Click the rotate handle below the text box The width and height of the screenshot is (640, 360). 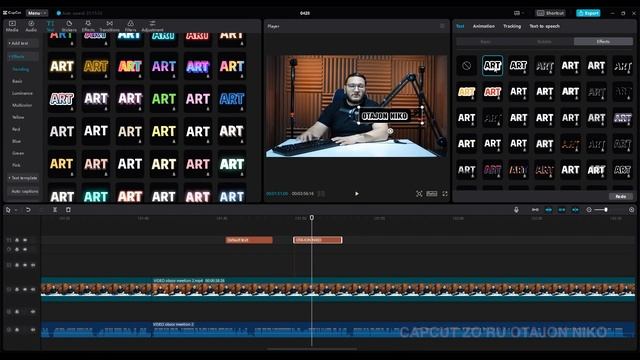(x=390, y=131)
